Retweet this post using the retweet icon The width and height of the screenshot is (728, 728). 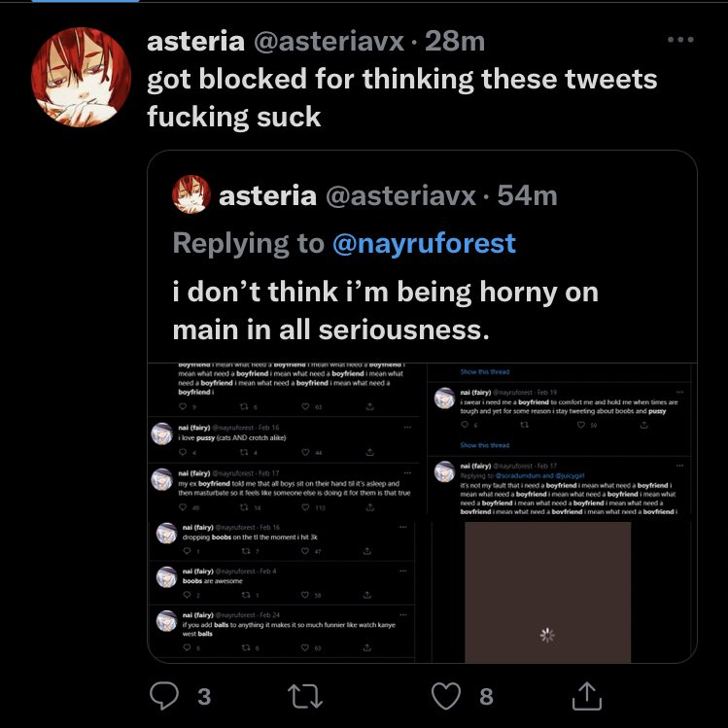coord(306,695)
